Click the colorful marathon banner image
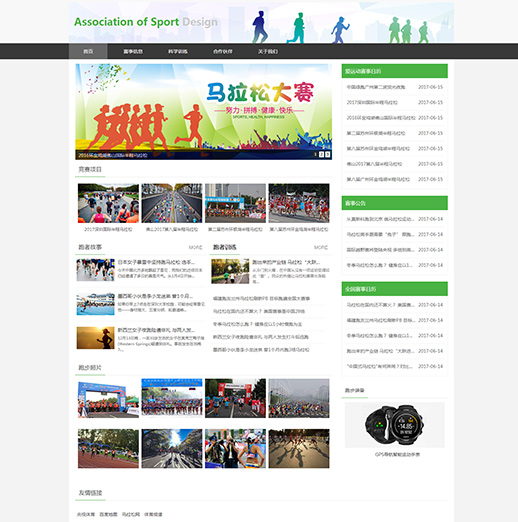The height and width of the screenshot is (522, 518). 203,111
